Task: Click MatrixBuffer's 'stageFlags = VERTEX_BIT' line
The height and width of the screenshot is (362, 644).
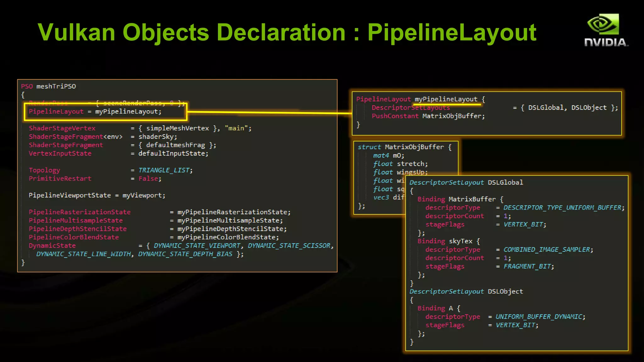Action: coord(486,224)
